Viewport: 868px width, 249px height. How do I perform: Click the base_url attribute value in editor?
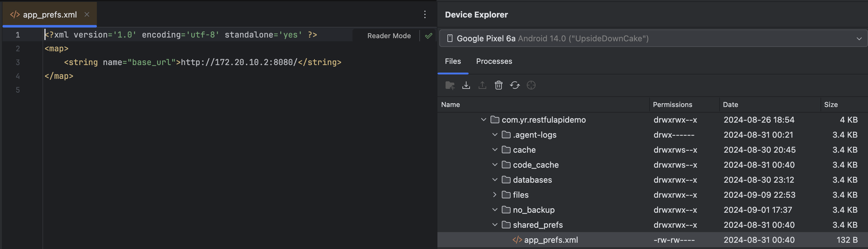(x=152, y=63)
